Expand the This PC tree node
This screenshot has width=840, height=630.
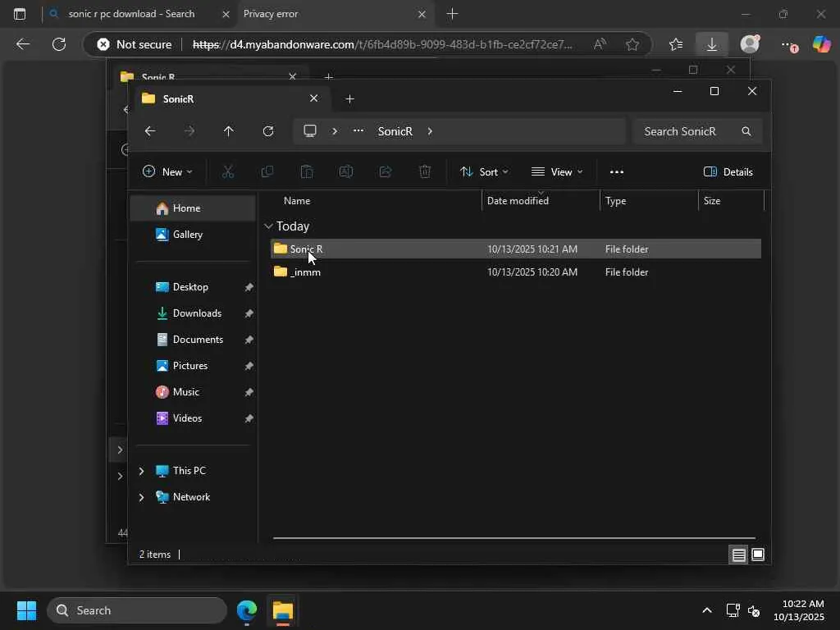pos(141,471)
